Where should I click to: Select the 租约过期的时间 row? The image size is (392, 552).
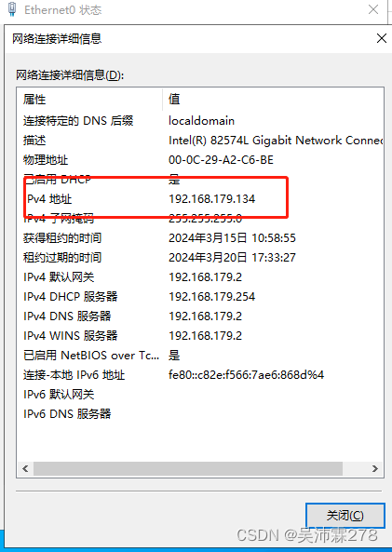(200, 257)
